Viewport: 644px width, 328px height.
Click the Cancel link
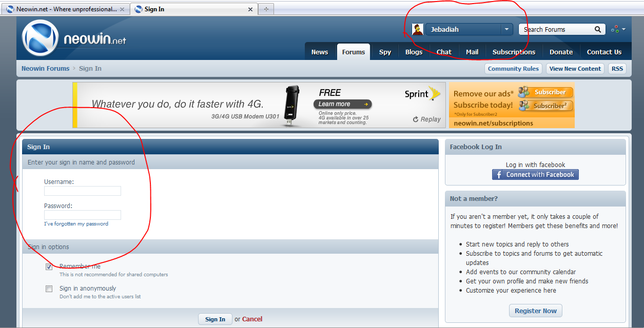click(252, 319)
